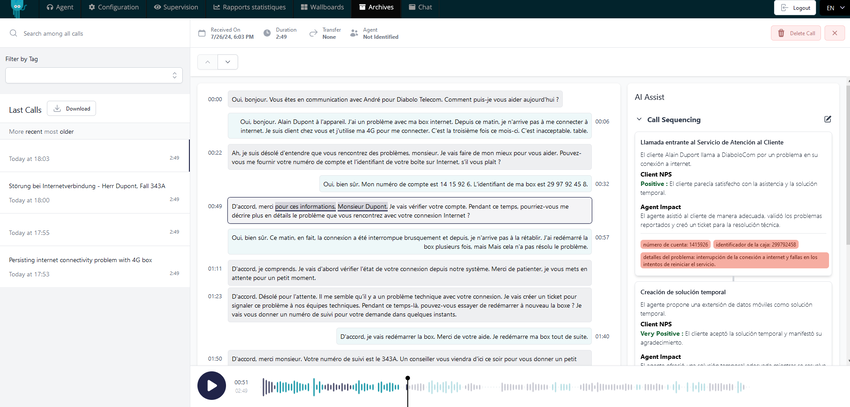Close the call detail with X button

(837, 33)
